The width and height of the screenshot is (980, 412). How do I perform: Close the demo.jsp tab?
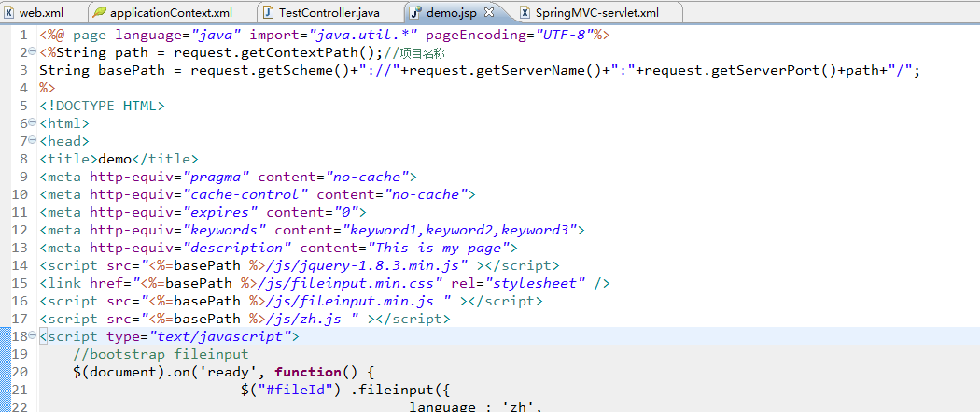489,12
